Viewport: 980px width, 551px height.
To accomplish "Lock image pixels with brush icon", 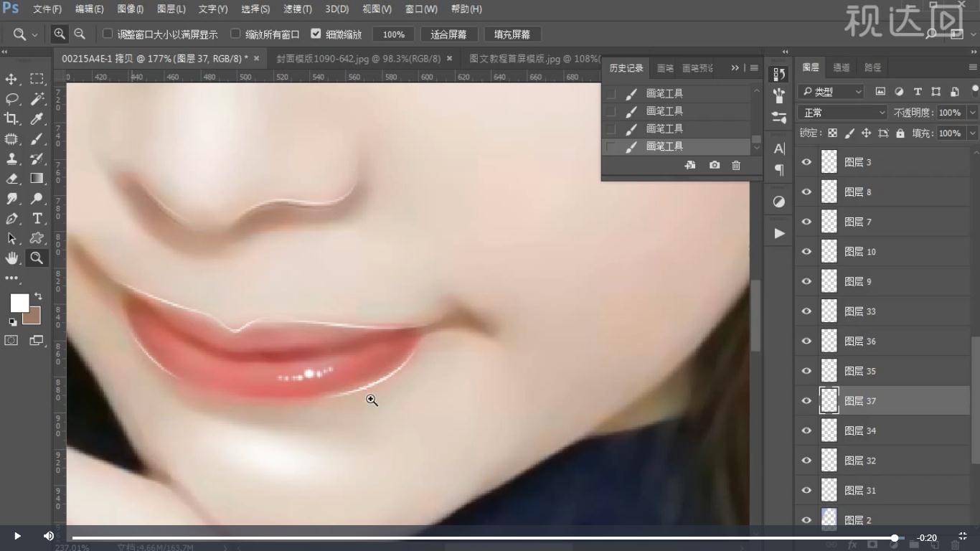I will click(849, 133).
